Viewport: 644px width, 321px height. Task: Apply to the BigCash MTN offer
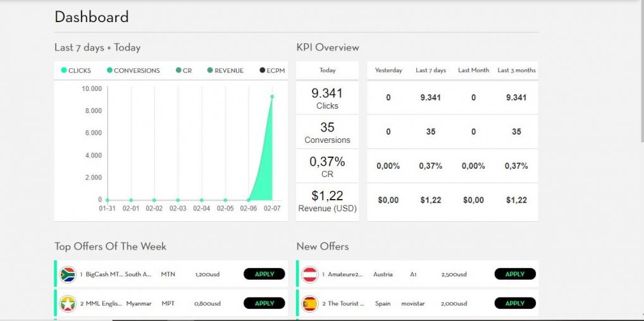pyautogui.click(x=264, y=274)
